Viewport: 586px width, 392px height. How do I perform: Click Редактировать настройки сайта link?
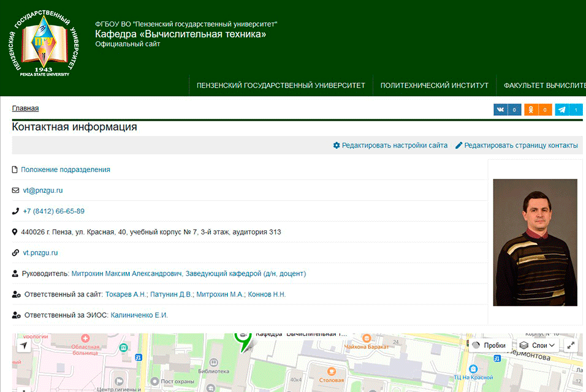395,145
